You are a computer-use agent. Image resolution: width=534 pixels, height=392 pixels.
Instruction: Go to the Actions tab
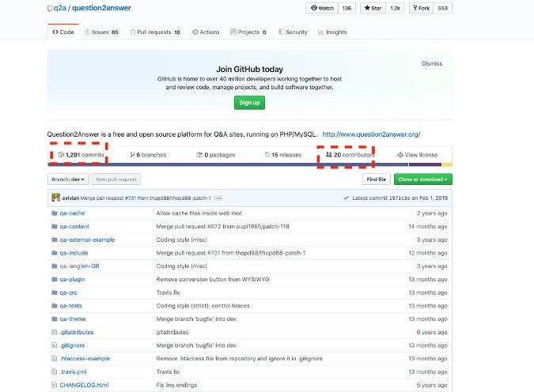pyautogui.click(x=206, y=32)
